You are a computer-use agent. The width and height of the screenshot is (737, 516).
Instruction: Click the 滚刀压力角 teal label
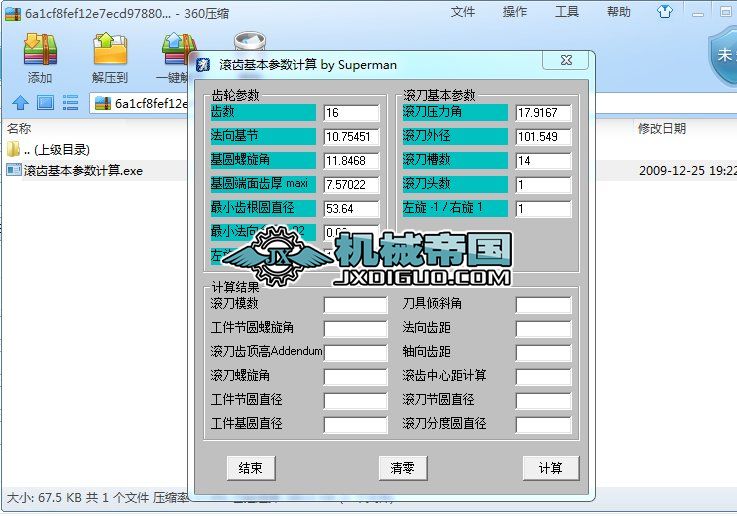[x=455, y=112]
